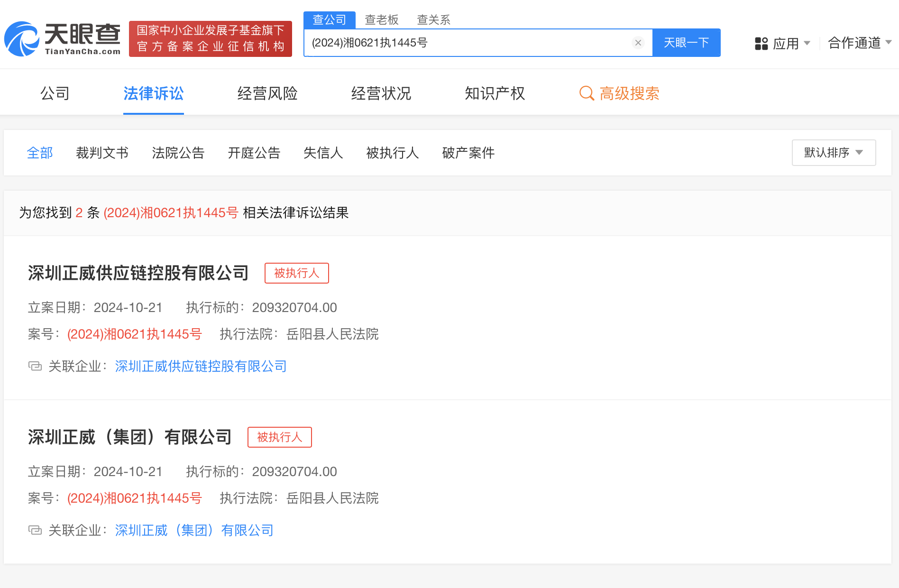Screen dimensions: 899x588
Task: Filter results by 开庭公告
Action: pyautogui.click(x=254, y=153)
